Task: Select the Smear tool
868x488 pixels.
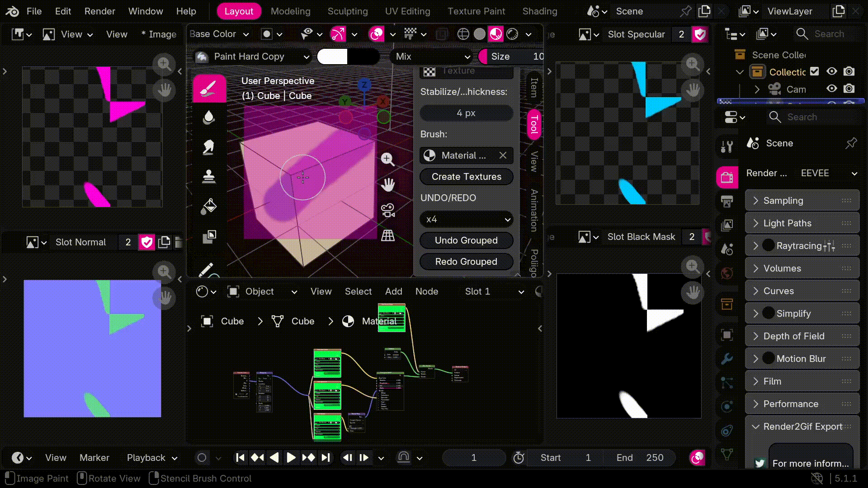Action: coord(209,147)
